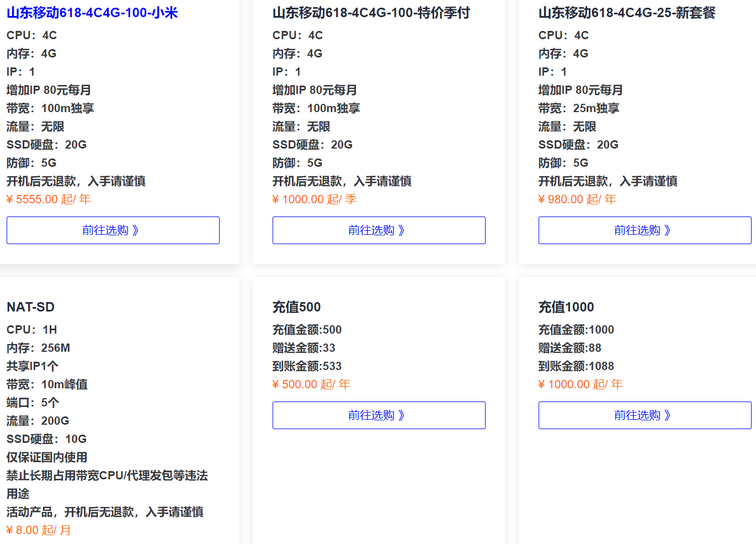Viewport: 756px width, 544px height.
Task: Click 到账金额:1088 text
Action: pos(576,366)
